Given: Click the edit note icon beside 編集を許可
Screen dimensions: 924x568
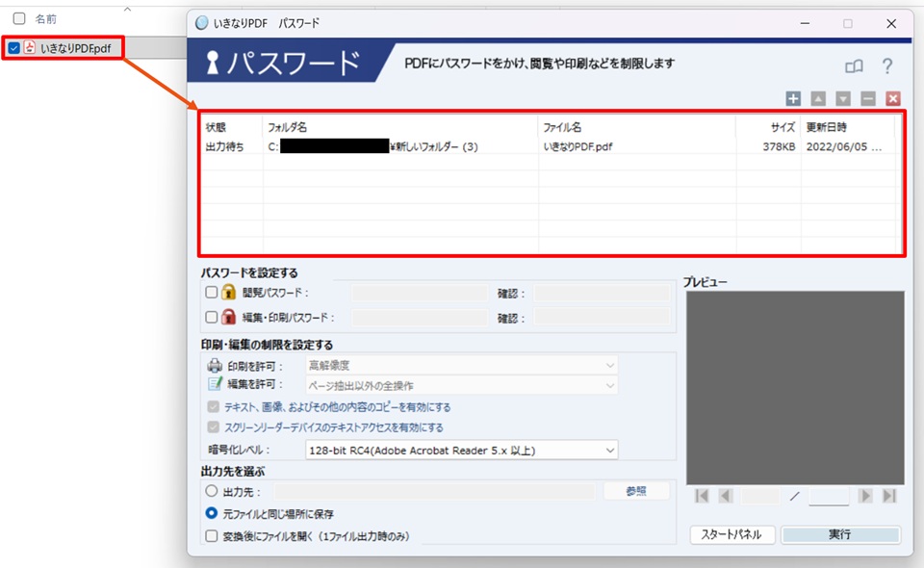Looking at the screenshot, I should (x=215, y=384).
